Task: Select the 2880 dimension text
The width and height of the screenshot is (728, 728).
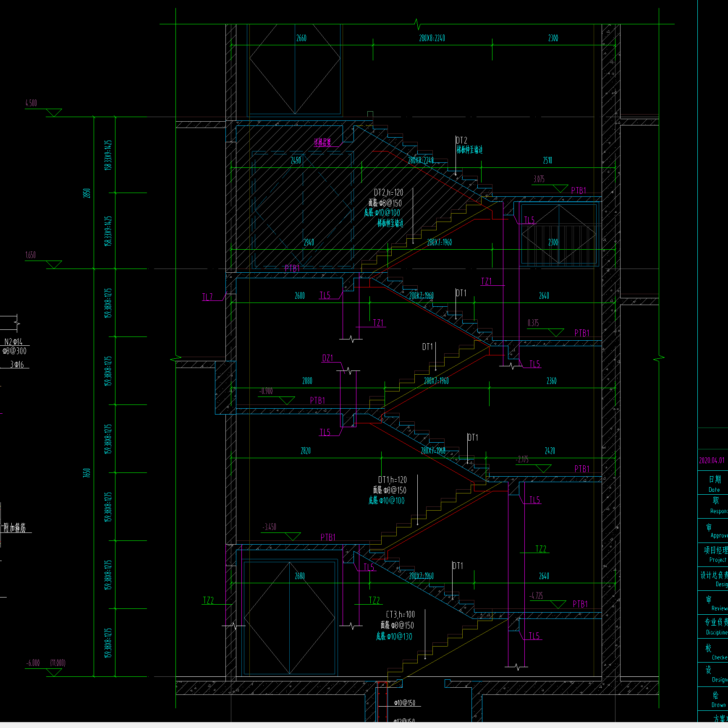Action: [307, 381]
